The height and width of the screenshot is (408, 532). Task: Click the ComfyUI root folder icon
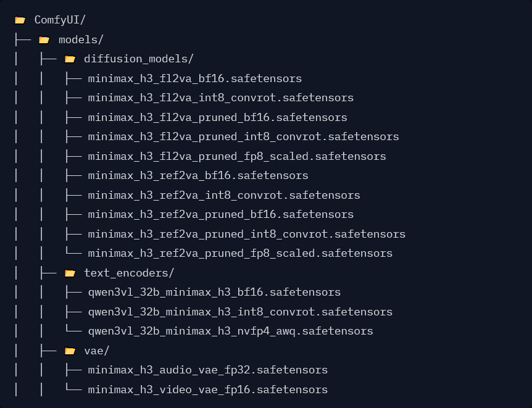click(20, 20)
